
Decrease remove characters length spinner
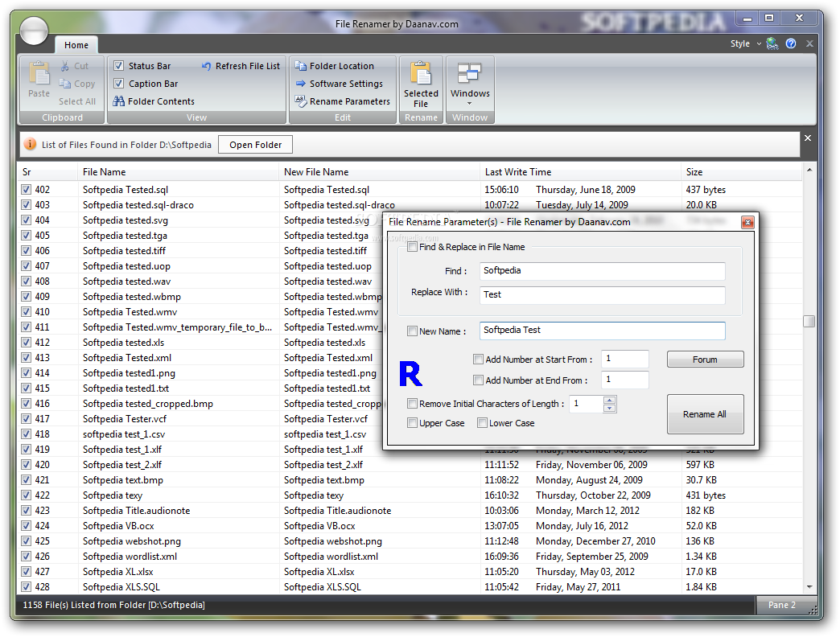(x=610, y=409)
